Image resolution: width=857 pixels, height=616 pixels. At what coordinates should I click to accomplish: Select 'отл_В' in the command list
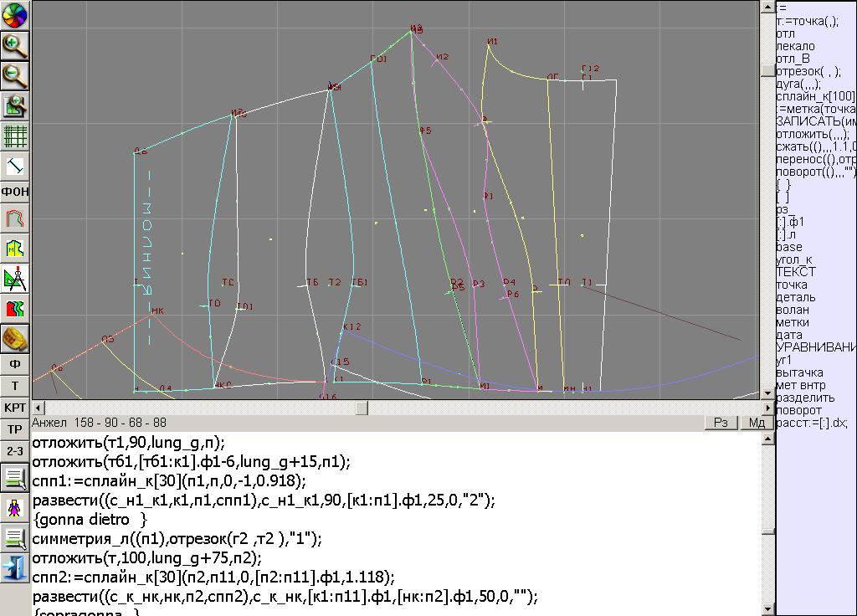click(793, 59)
